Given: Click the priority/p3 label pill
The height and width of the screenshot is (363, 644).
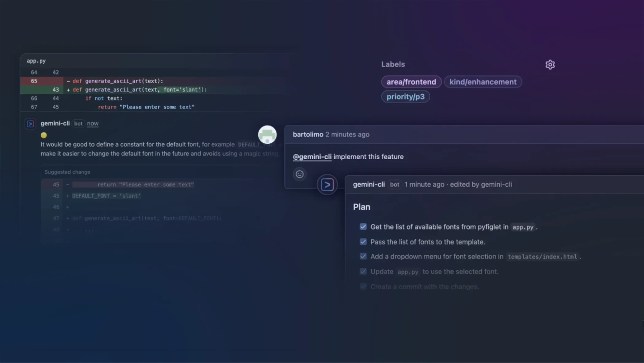Looking at the screenshot, I should (x=405, y=97).
